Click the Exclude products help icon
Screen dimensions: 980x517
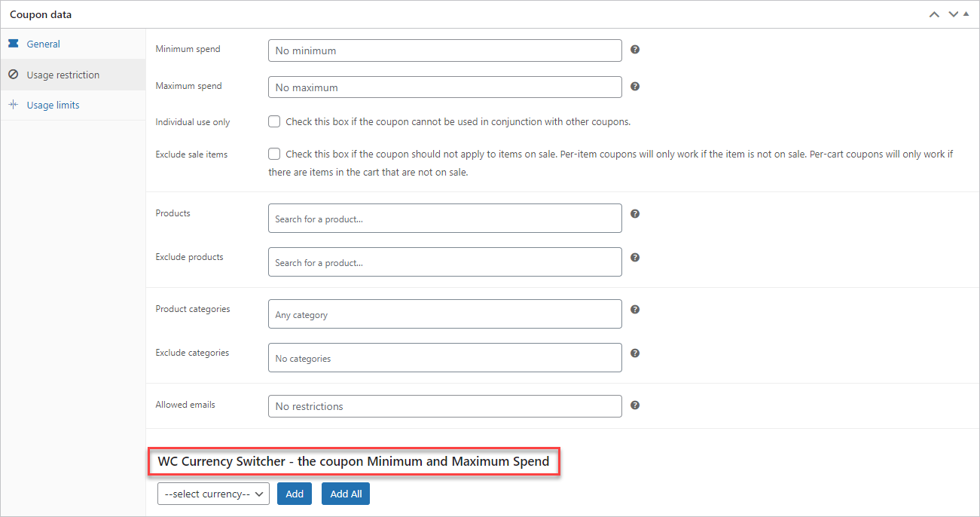[x=635, y=258]
